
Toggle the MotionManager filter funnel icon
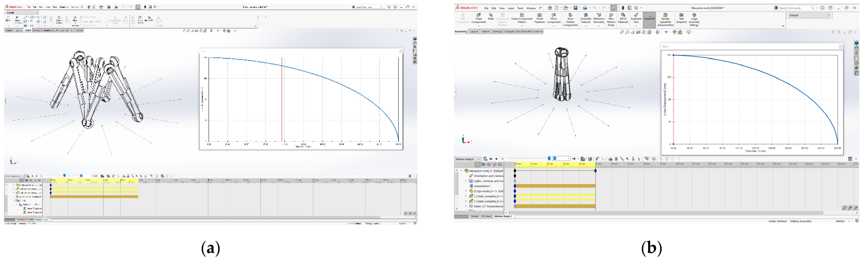[478, 165]
